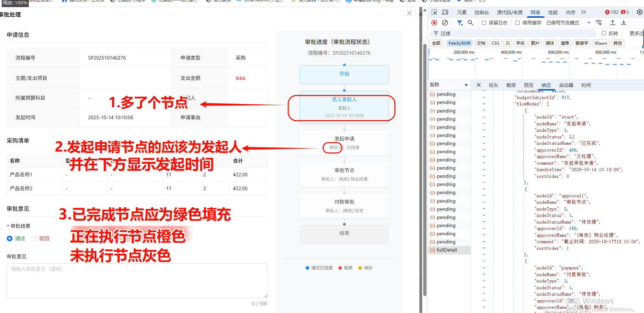Filter requests by 套接字
The width and height of the screenshot is (644, 313).
[x=581, y=43]
